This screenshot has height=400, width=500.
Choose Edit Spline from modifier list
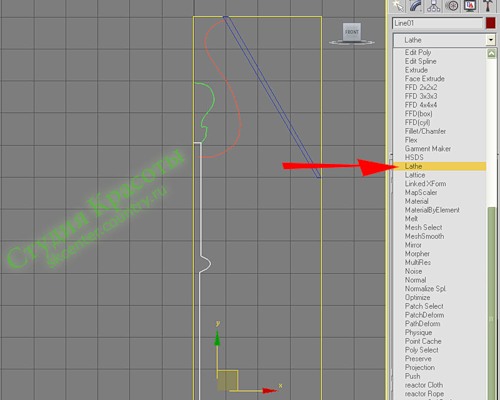(420, 61)
